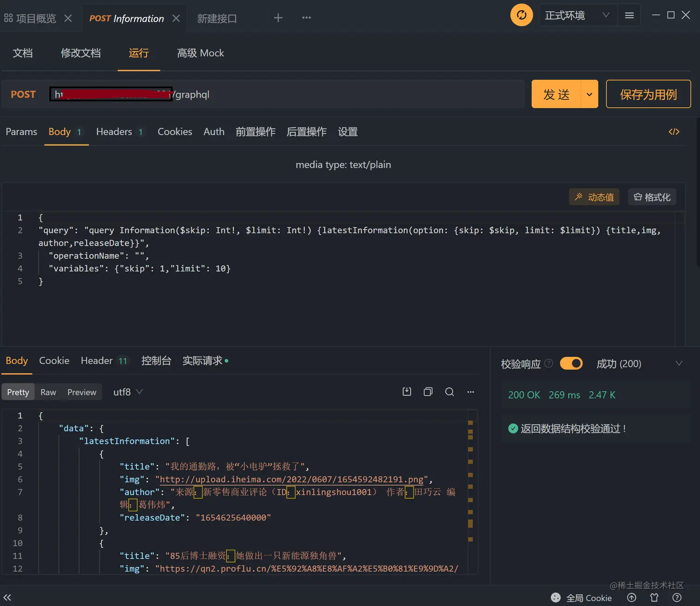Open the 高级 Mock tab
The image size is (700, 606).
tap(200, 53)
